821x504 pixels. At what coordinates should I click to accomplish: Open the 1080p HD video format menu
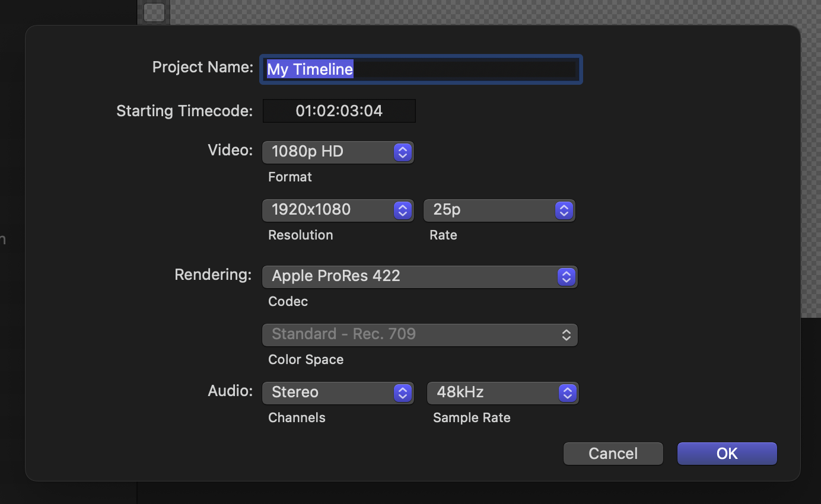[337, 152]
